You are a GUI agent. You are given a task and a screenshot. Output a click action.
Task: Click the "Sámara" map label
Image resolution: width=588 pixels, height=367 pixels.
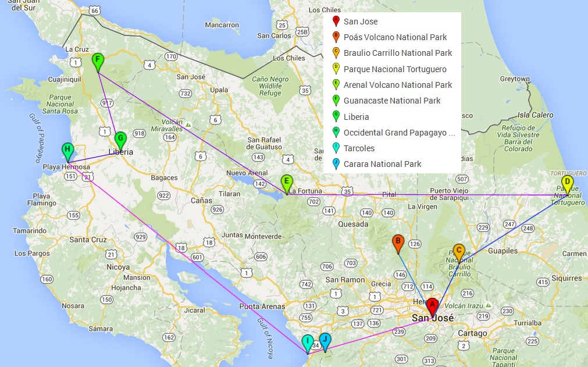click(x=101, y=329)
